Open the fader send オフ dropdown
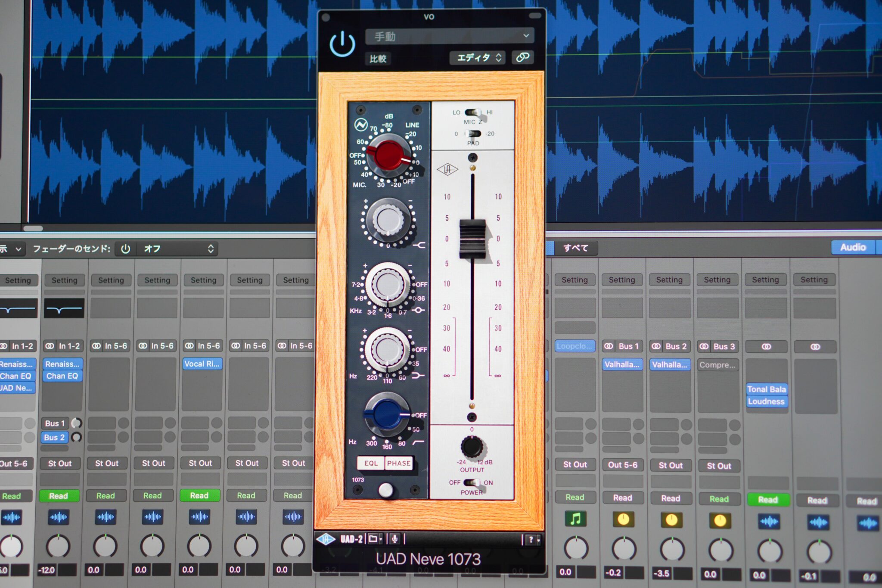 [177, 249]
